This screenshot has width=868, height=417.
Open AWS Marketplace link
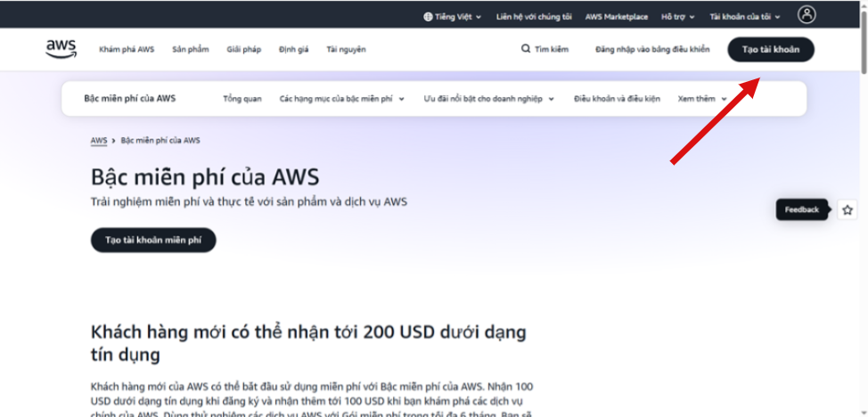click(616, 17)
